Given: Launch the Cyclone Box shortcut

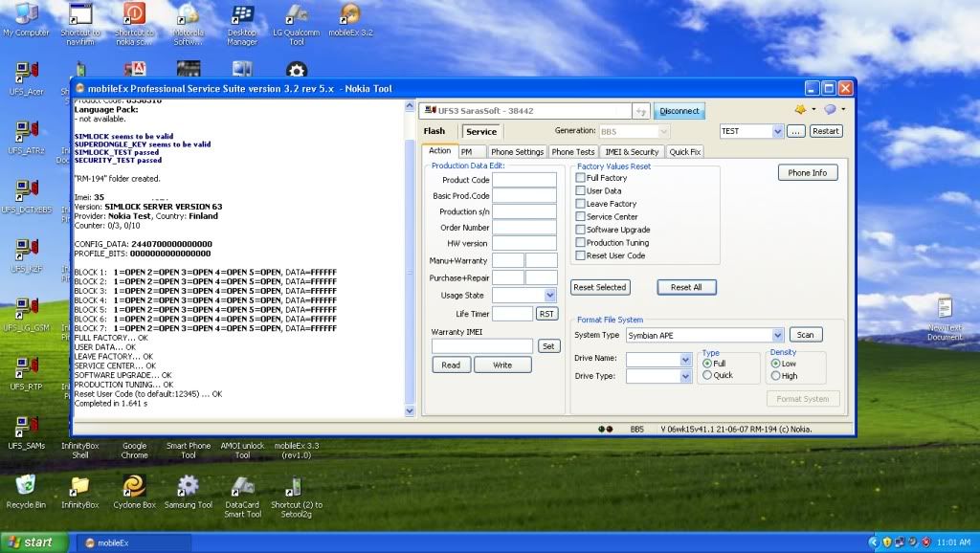Looking at the screenshot, I should pos(134,492).
